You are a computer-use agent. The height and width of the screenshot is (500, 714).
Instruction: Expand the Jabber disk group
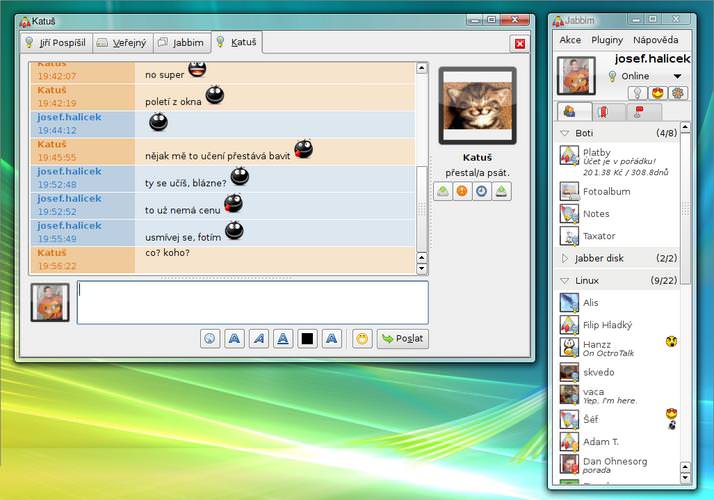[565, 258]
